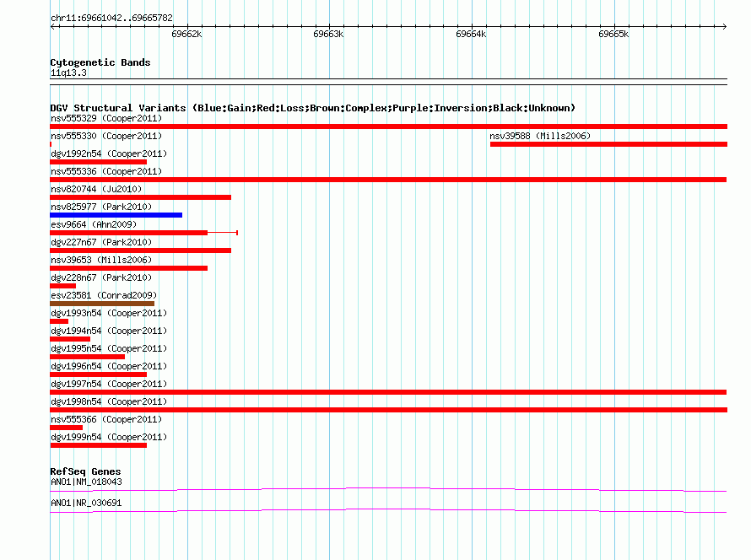Click the dgv1996n54 (Cooper2011) label
The image size is (751, 560).
click(109, 366)
